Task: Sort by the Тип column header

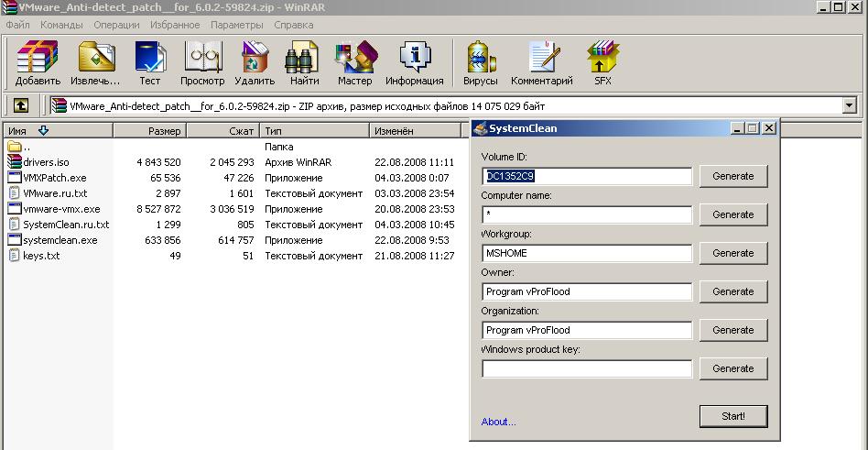Action: click(314, 131)
